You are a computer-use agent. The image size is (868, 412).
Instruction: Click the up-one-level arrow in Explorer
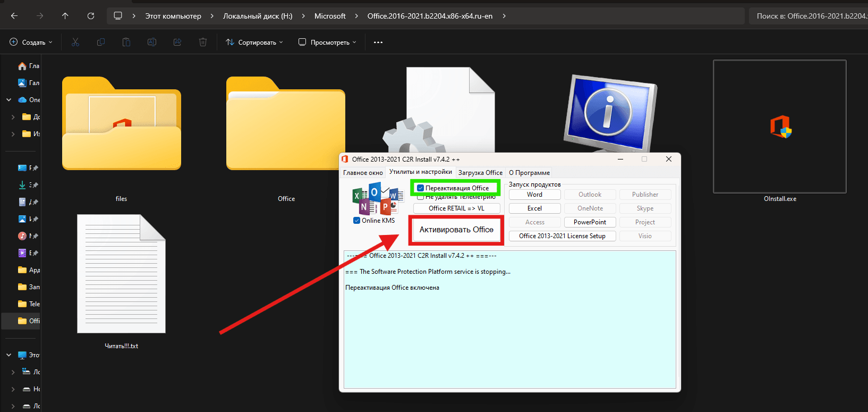[65, 16]
